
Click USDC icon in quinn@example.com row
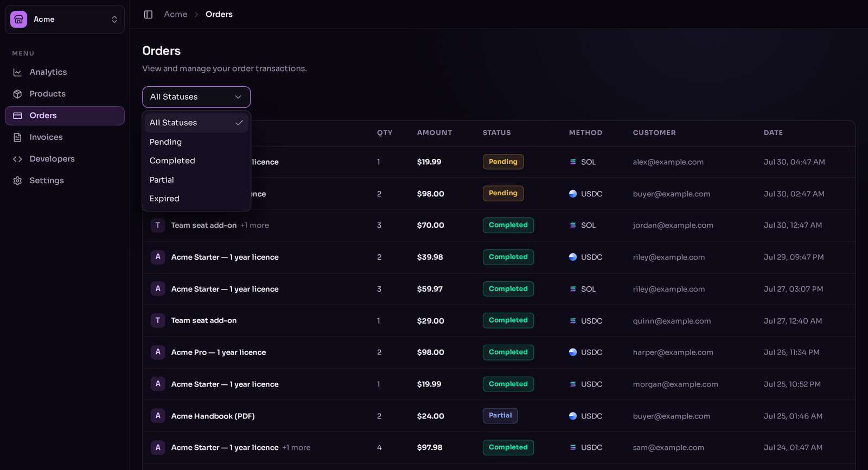[x=573, y=321]
